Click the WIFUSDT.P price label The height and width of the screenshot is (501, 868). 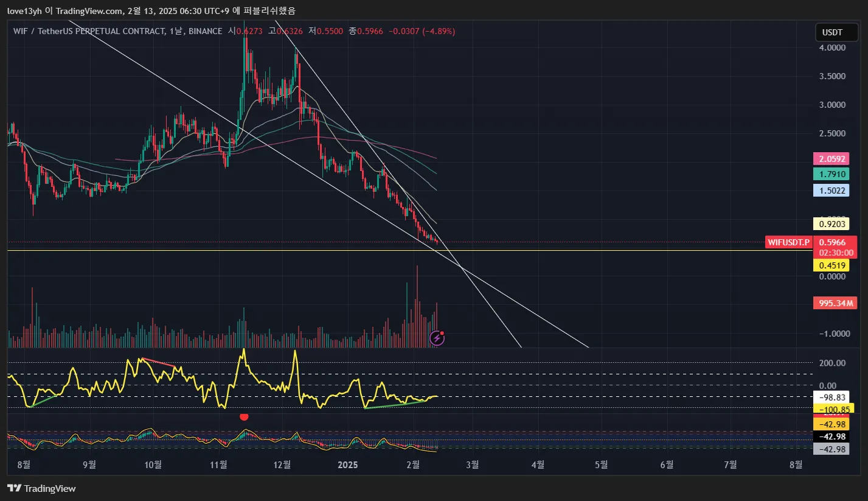point(788,243)
